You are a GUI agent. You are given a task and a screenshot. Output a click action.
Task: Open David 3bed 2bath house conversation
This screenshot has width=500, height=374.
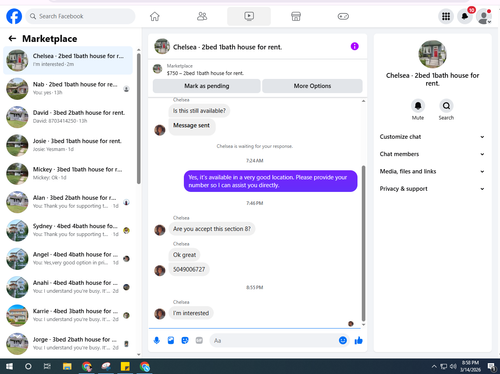coord(68,117)
